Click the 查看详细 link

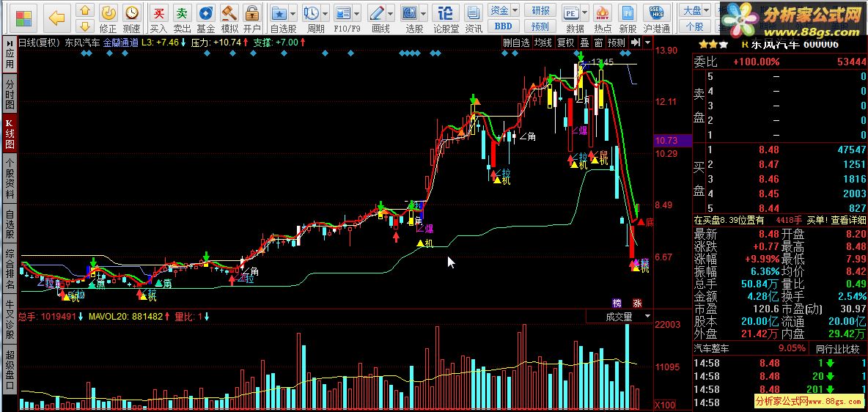point(847,221)
